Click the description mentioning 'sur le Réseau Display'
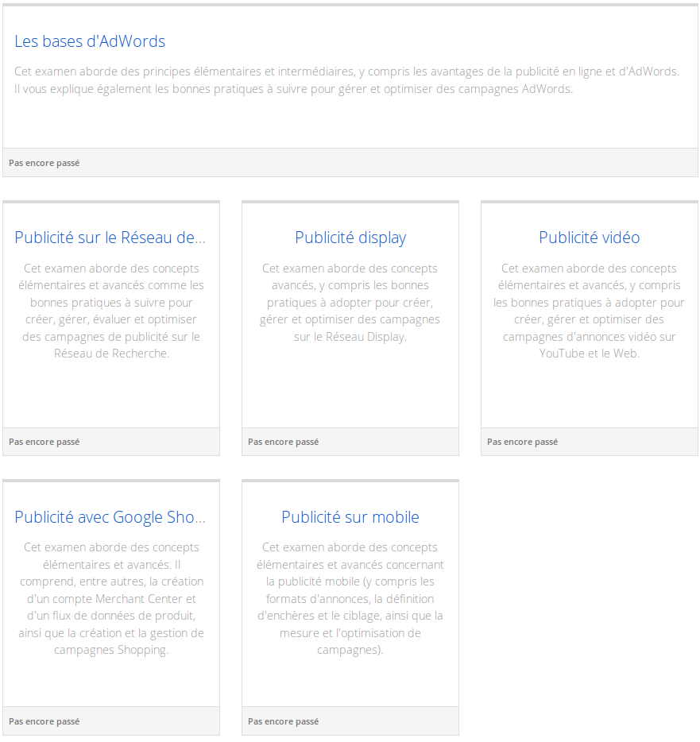The width and height of the screenshot is (700, 742). coord(350,303)
